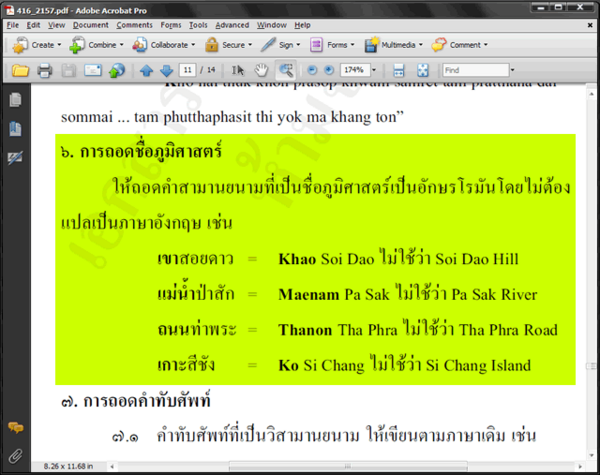Click the Print icon

click(x=44, y=70)
